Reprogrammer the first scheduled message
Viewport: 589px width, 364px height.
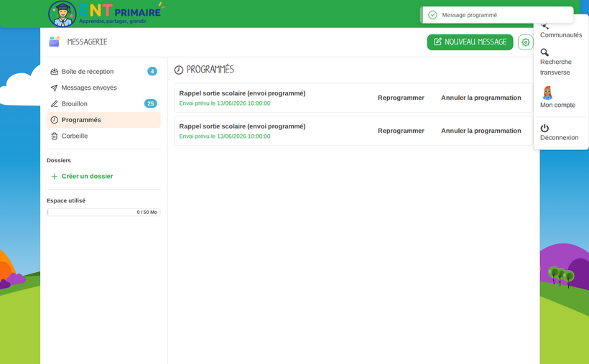(x=401, y=98)
